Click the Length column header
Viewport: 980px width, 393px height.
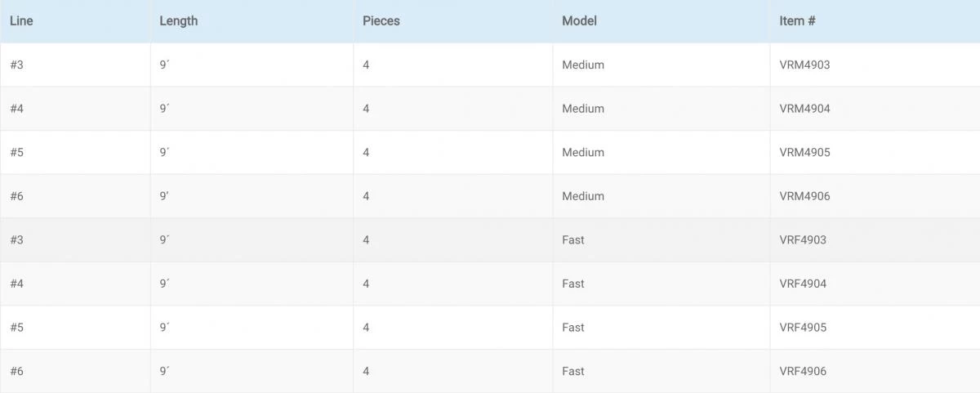click(179, 21)
